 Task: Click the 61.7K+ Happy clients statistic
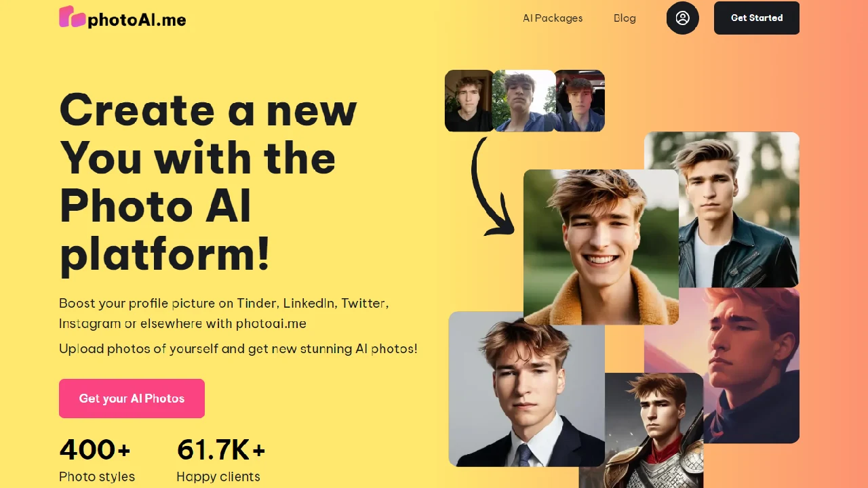tap(221, 460)
